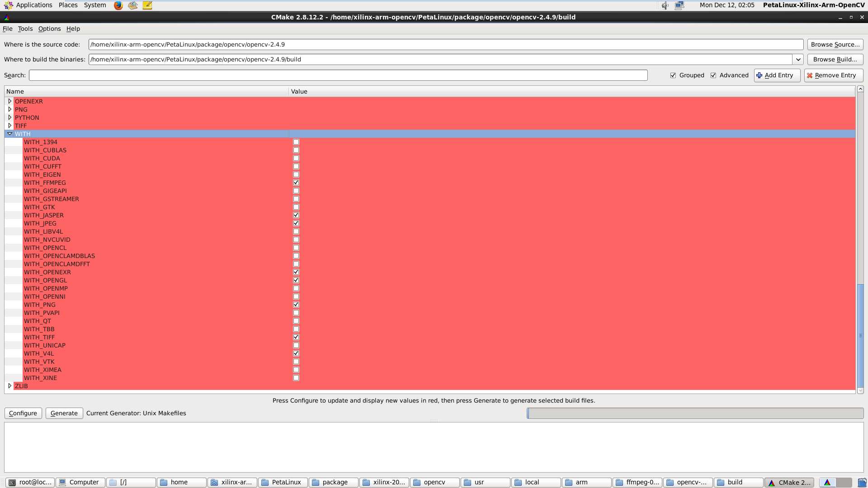Screen dimensions: 868x488
Task: Open the Tools menu
Action: (x=25, y=28)
